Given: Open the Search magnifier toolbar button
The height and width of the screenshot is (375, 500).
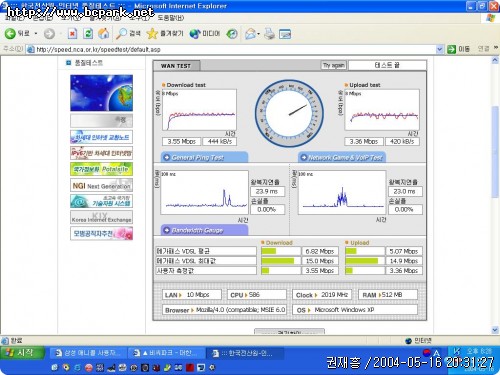Looking at the screenshot, I should 128,34.
